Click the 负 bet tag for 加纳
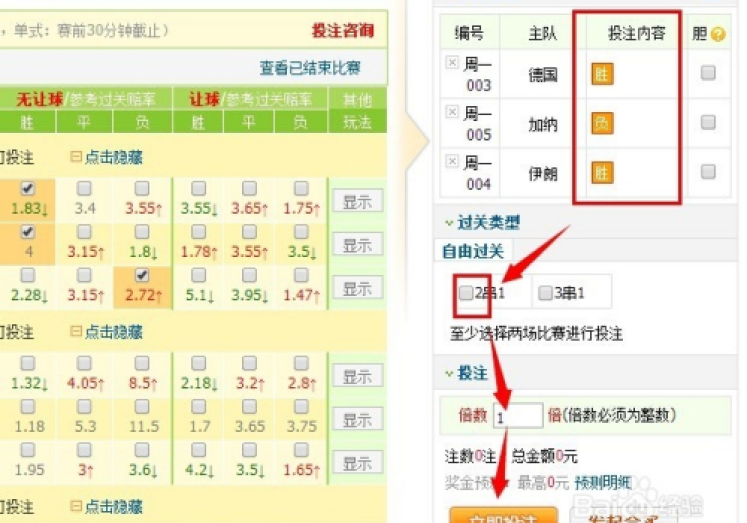Screen dimensions: 747x523 pos(602,124)
